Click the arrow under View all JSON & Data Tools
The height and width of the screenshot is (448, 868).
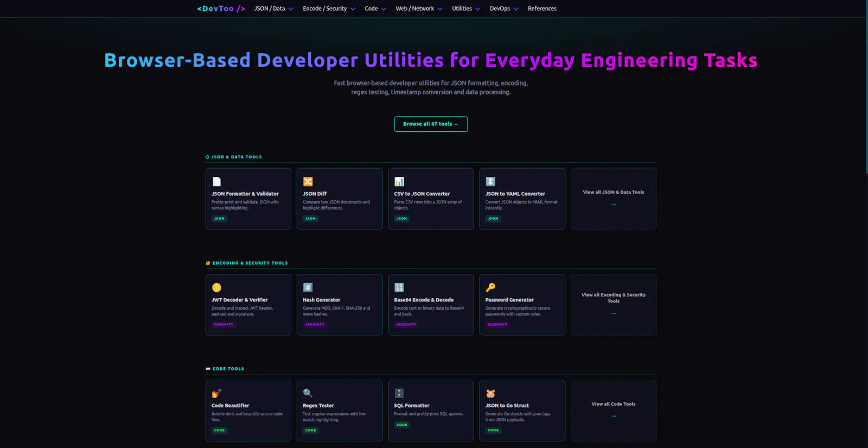614,204
